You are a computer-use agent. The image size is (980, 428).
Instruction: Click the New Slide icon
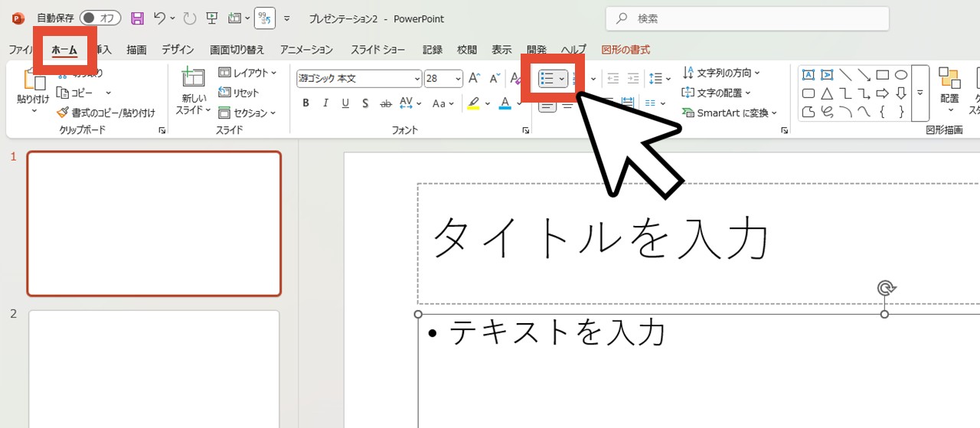coord(193,78)
